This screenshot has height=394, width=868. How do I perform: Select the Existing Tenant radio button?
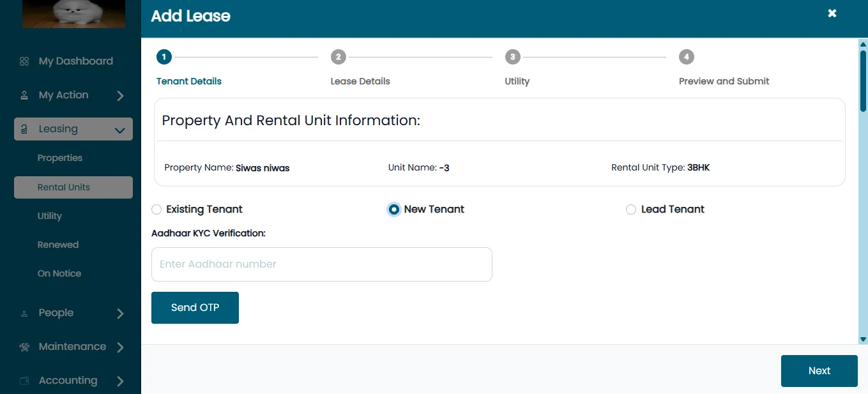pos(156,209)
